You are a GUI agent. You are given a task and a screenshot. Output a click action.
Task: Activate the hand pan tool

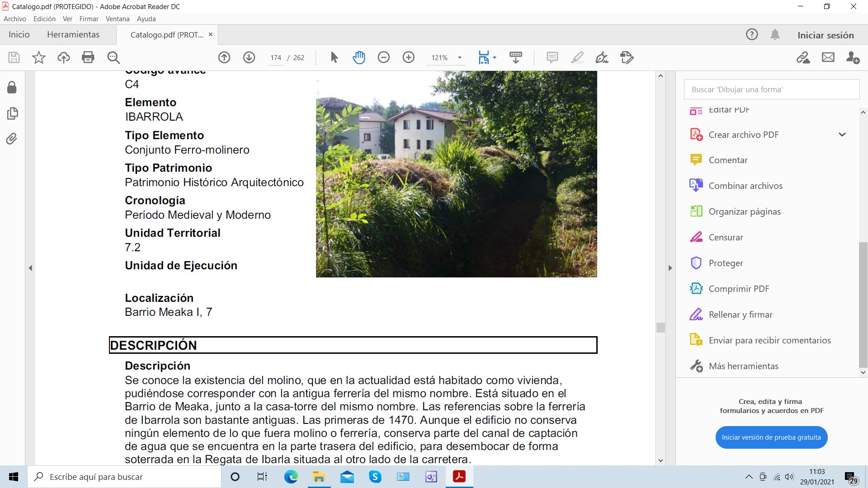(x=359, y=57)
